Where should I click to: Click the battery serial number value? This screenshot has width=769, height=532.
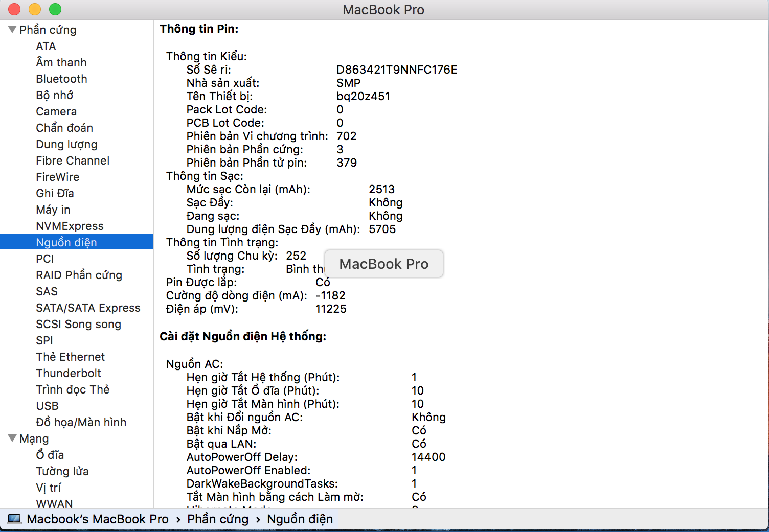[x=396, y=70]
